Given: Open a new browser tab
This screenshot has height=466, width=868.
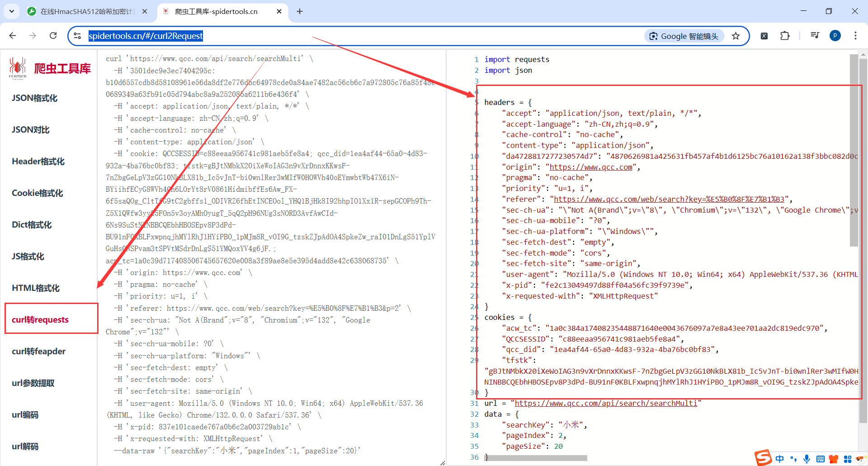Looking at the screenshot, I should point(300,11).
